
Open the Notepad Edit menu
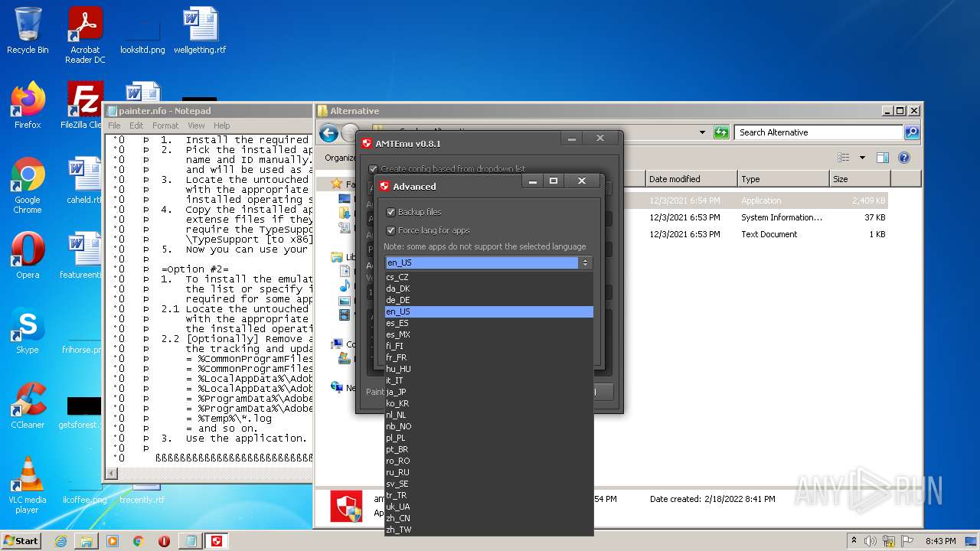tap(136, 126)
